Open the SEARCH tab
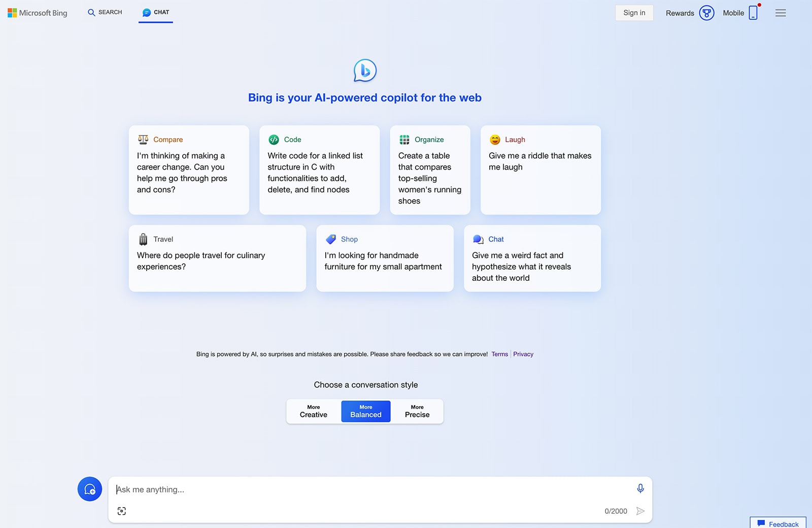 click(x=105, y=12)
